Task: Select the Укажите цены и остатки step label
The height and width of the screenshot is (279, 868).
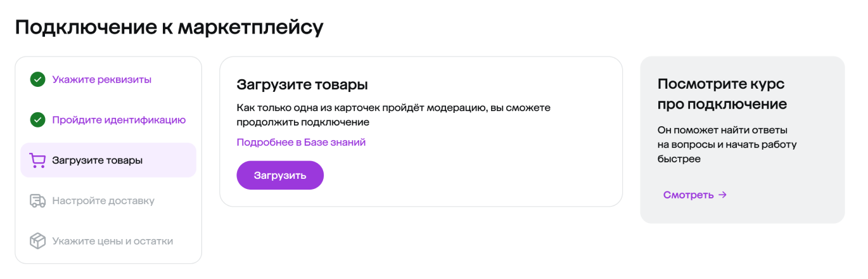Action: (x=112, y=241)
